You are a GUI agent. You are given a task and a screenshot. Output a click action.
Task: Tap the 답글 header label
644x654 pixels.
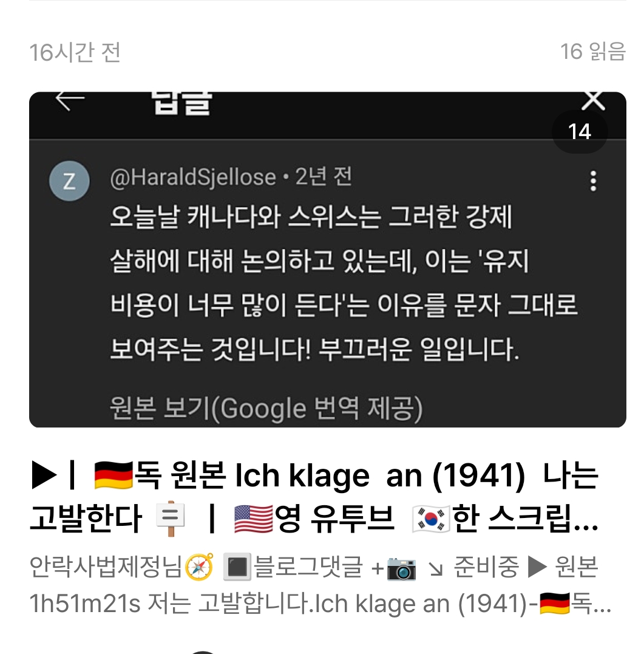[x=181, y=103]
